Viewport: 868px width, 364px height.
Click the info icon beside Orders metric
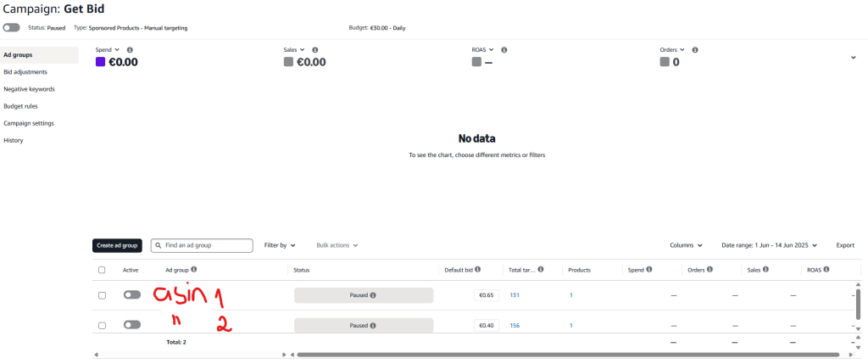point(695,50)
